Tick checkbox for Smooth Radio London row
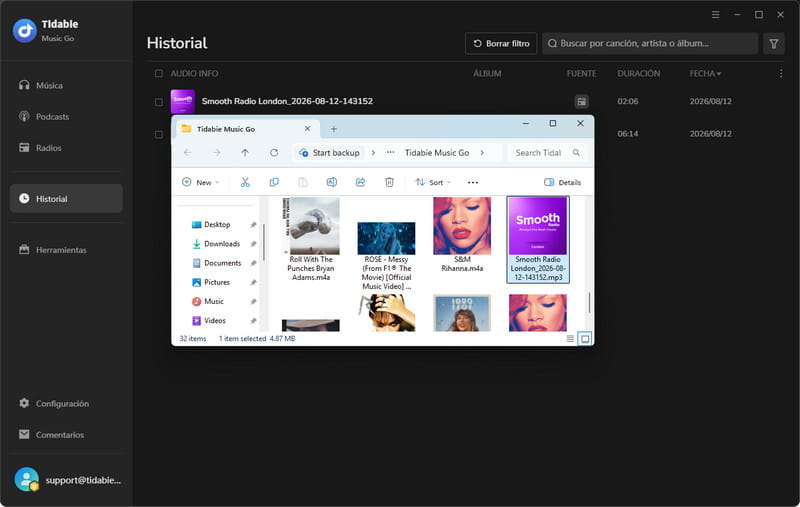 [x=159, y=102]
